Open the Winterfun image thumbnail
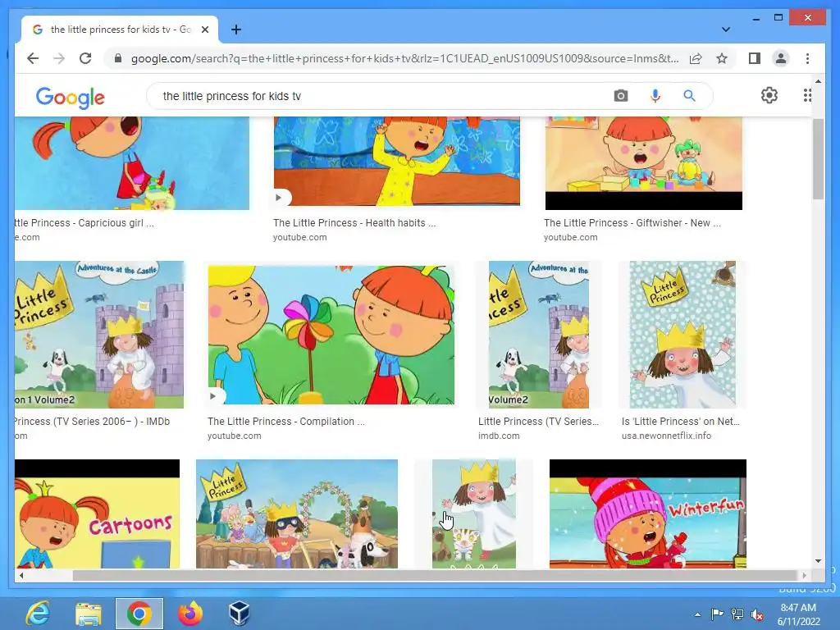840x630 pixels. pos(648,514)
